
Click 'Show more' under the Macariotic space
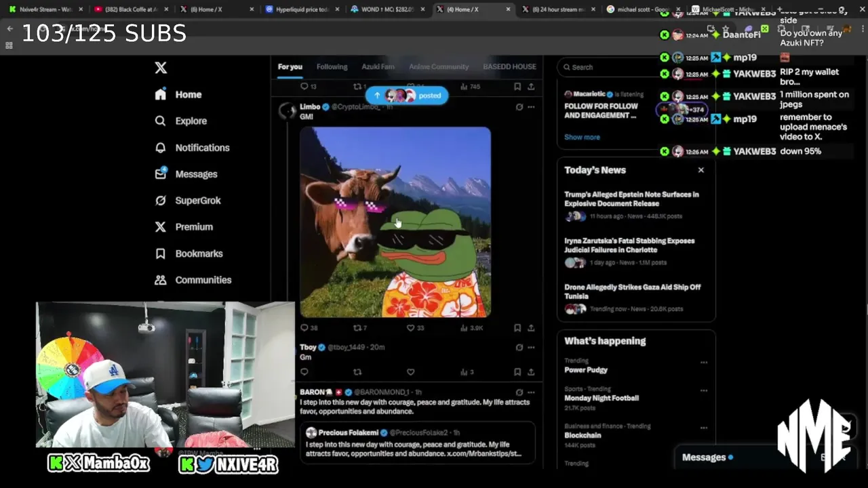[x=582, y=137]
